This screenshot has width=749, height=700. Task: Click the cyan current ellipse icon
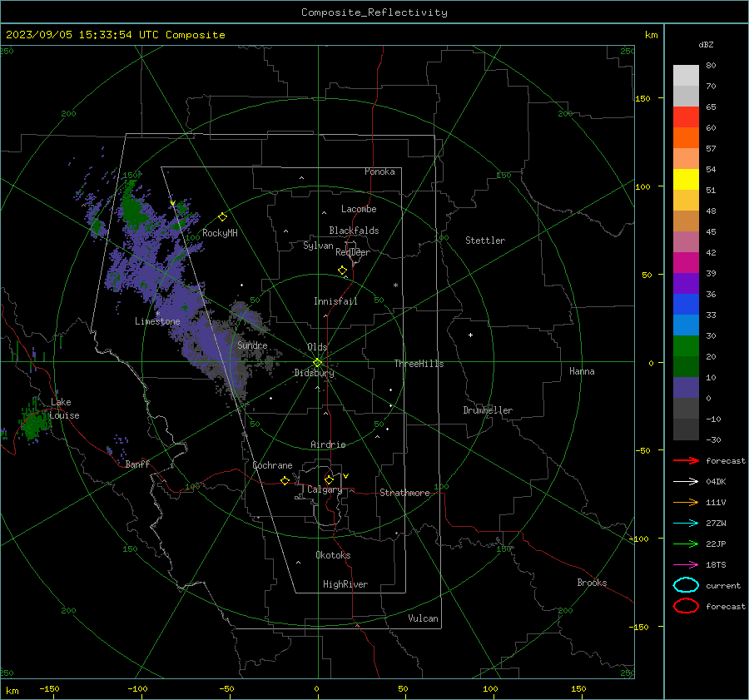pos(686,585)
